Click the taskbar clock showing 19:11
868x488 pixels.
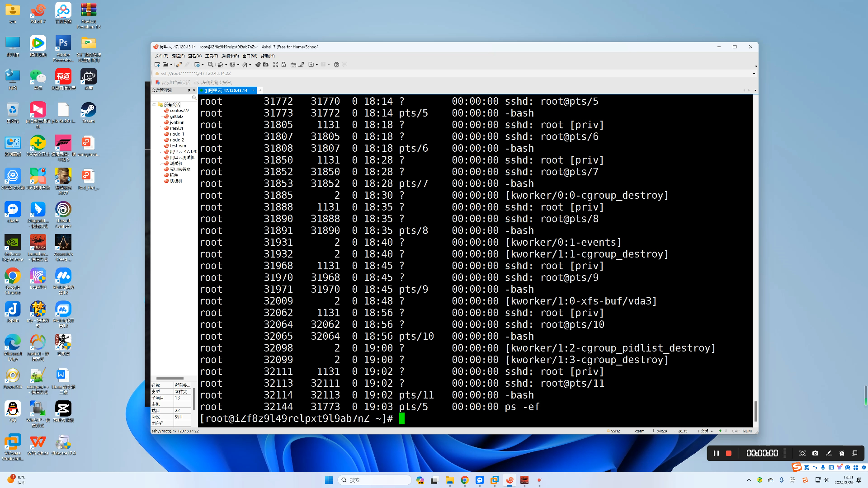tap(844, 480)
